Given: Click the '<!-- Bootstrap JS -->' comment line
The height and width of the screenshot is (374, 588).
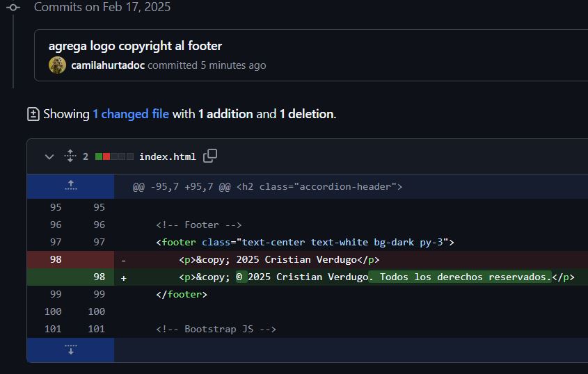Looking at the screenshot, I should point(216,329).
